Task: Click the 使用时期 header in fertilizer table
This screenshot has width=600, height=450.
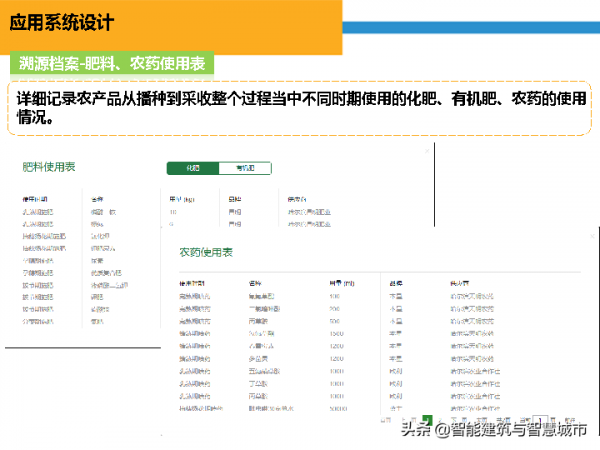Action: click(35, 199)
